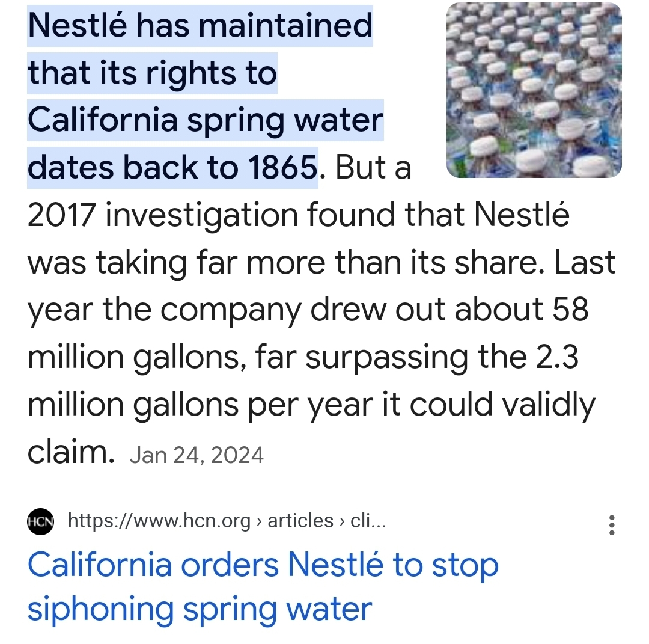Click the 'Jan 24, 2024' date label

[x=197, y=455]
